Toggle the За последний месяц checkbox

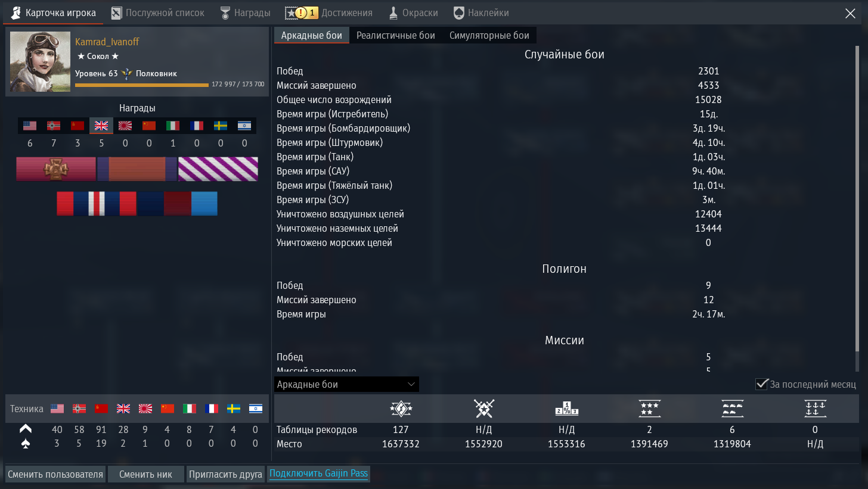pos(761,384)
